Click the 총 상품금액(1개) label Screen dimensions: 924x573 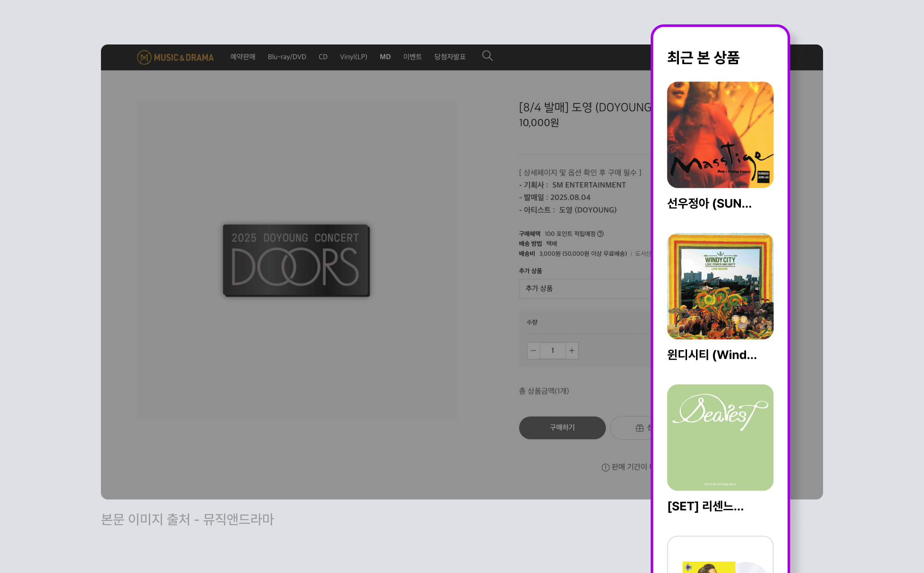tap(544, 391)
